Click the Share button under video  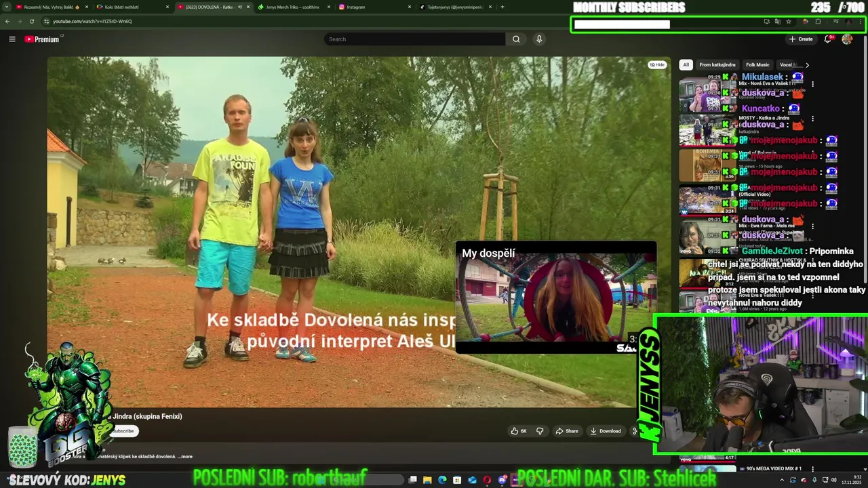(567, 431)
